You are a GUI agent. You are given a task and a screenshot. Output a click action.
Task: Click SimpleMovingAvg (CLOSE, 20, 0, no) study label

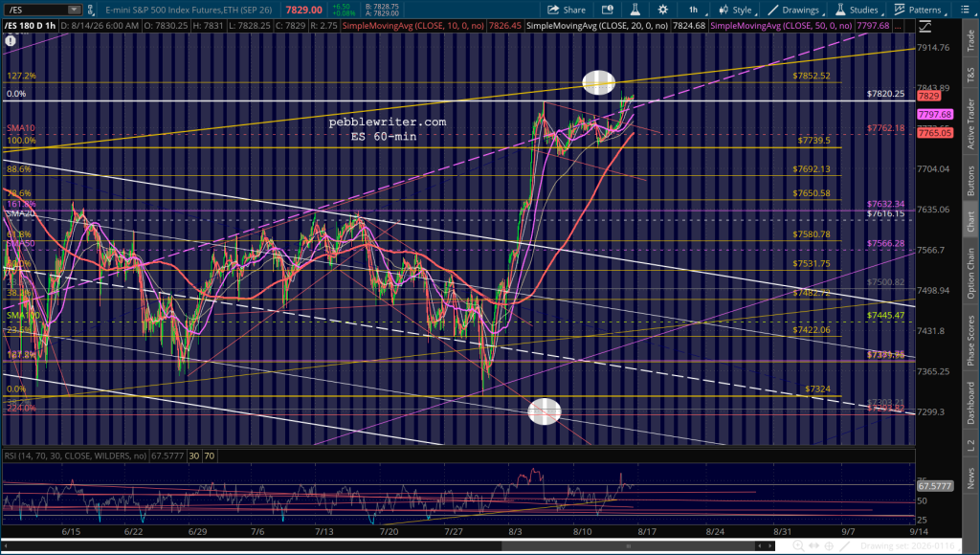tap(597, 26)
